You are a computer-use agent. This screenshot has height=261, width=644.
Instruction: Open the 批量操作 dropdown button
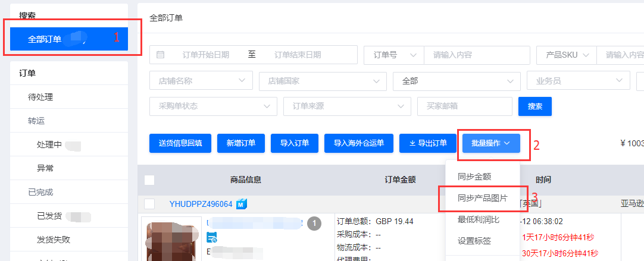[490, 143]
